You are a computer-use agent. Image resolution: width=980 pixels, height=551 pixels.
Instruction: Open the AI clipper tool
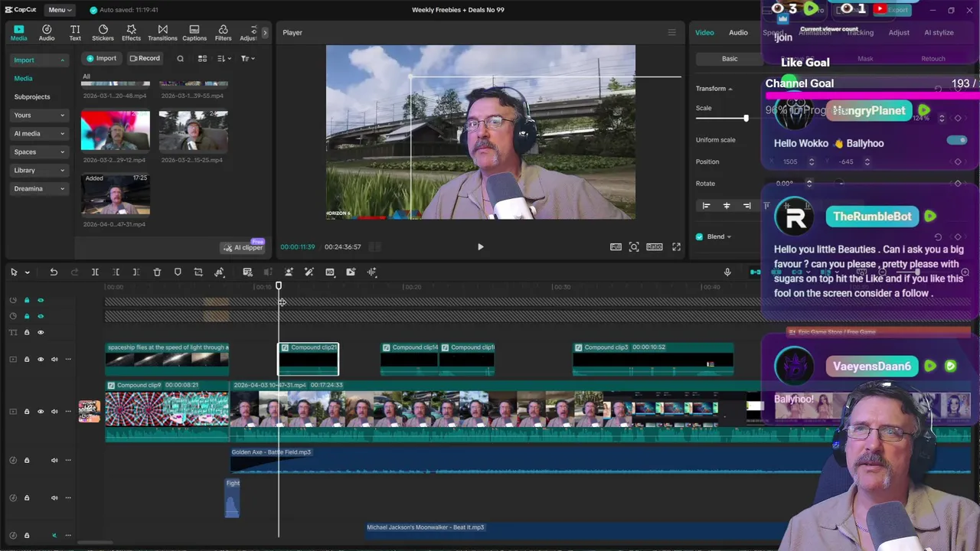[243, 247]
